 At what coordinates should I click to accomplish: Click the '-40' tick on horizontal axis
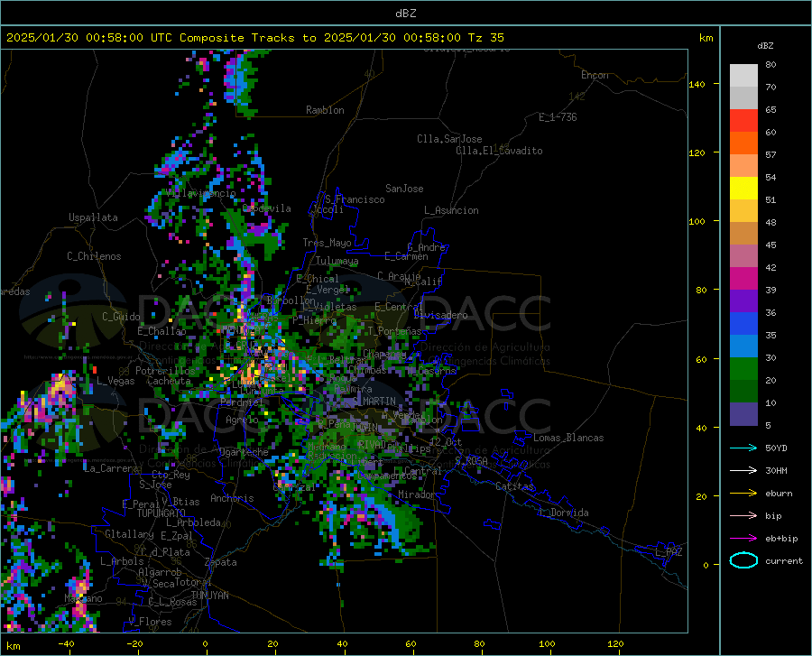[66, 644]
